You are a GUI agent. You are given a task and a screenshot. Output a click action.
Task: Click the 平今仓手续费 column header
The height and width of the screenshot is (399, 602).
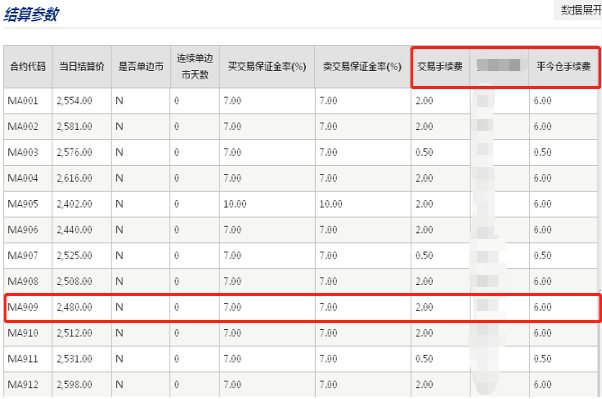[563, 66]
